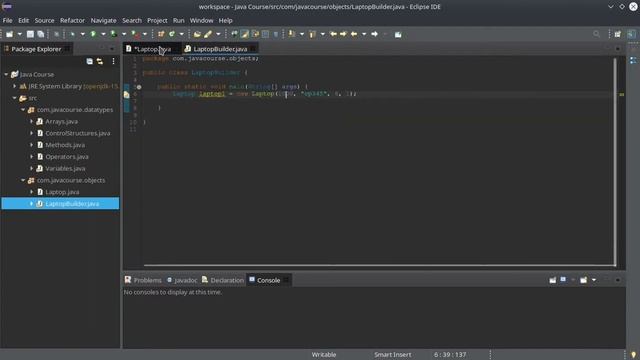Switch to the Declaration tab
Screen dimensions: 640x360
tap(223, 280)
